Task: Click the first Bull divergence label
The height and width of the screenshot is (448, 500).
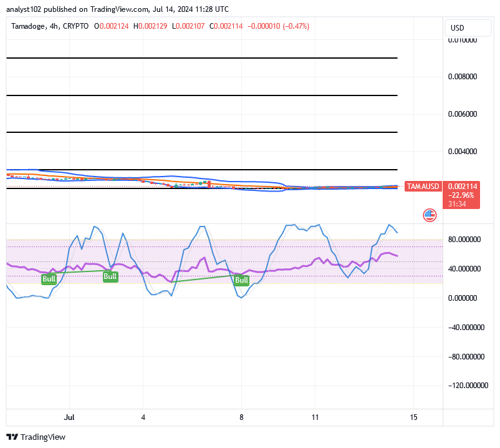Action: pyautogui.click(x=49, y=279)
